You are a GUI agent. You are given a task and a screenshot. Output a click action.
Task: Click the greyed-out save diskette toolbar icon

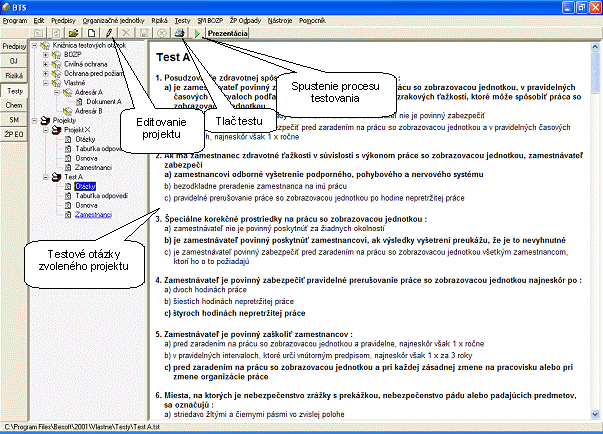tap(144, 33)
